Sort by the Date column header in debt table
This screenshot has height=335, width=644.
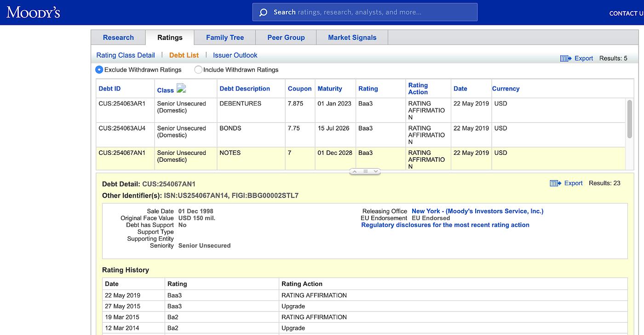(x=460, y=89)
